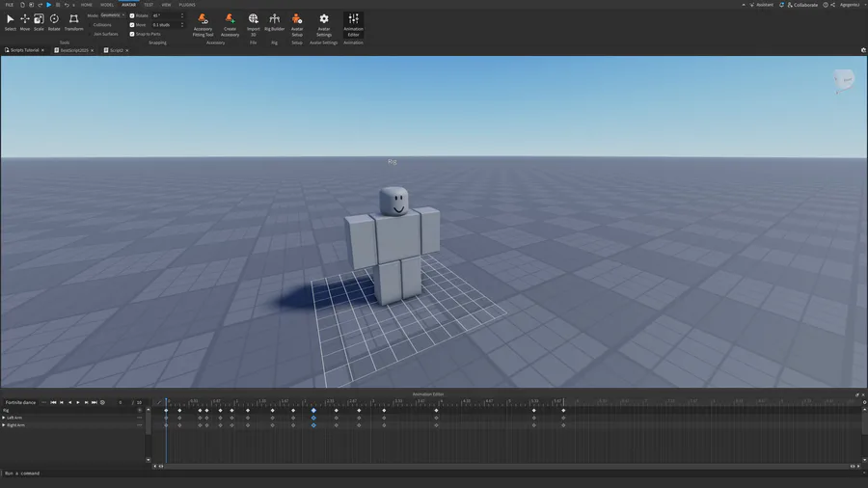Play the animation in reverse
Screen dimensions: 868x488
tap(69, 402)
